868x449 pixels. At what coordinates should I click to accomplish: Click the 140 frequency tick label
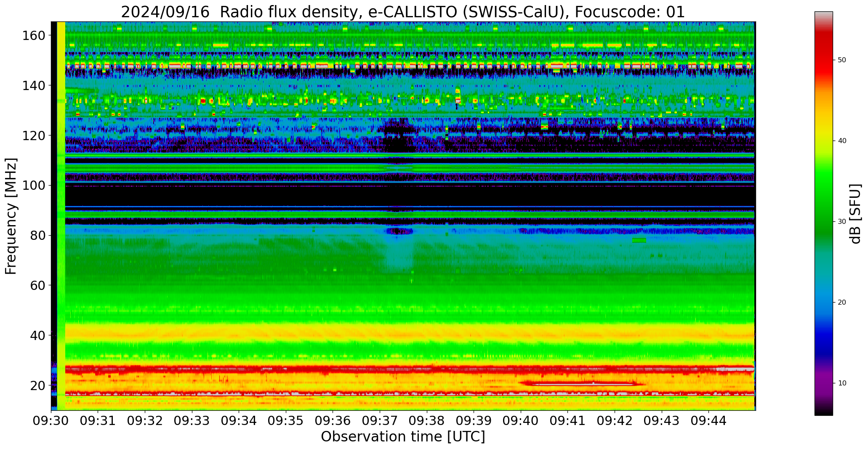pyautogui.click(x=34, y=85)
